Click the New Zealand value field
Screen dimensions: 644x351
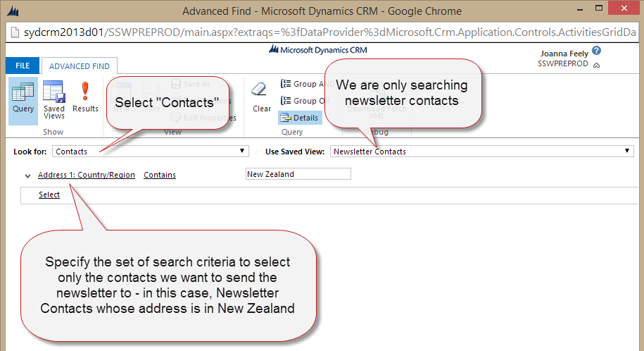(x=298, y=174)
